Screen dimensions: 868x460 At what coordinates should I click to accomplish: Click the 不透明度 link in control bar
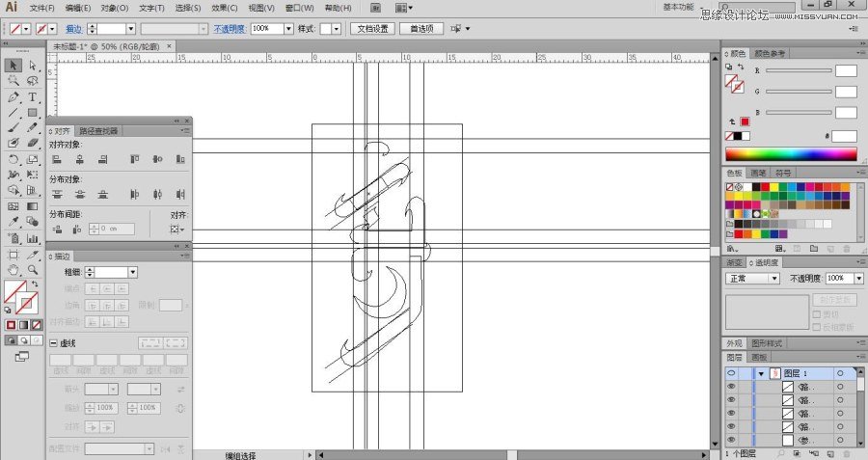pos(230,29)
